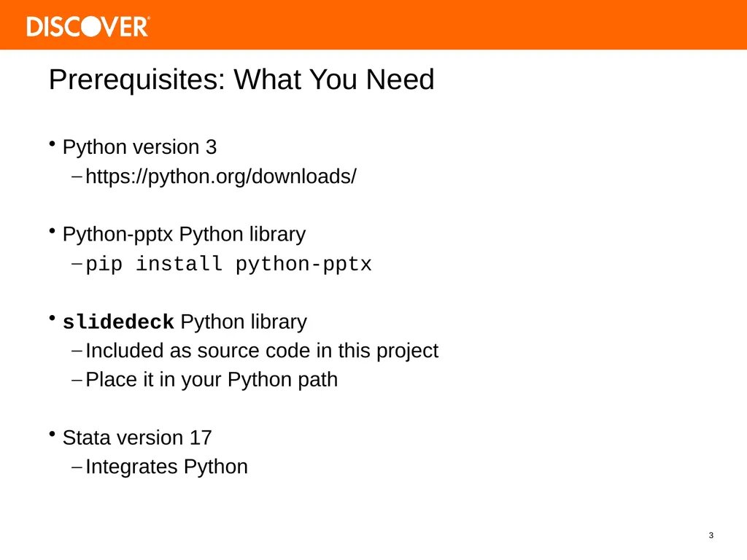The image size is (747, 560).
Task: Click the bold 'slidedeck' word
Action: tap(118, 322)
